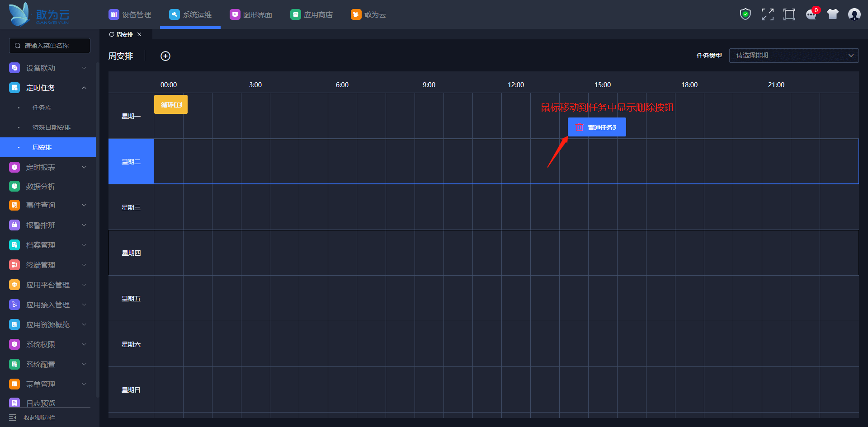The width and height of the screenshot is (868, 427).
Task: Open the security shield icon
Action: point(745,14)
